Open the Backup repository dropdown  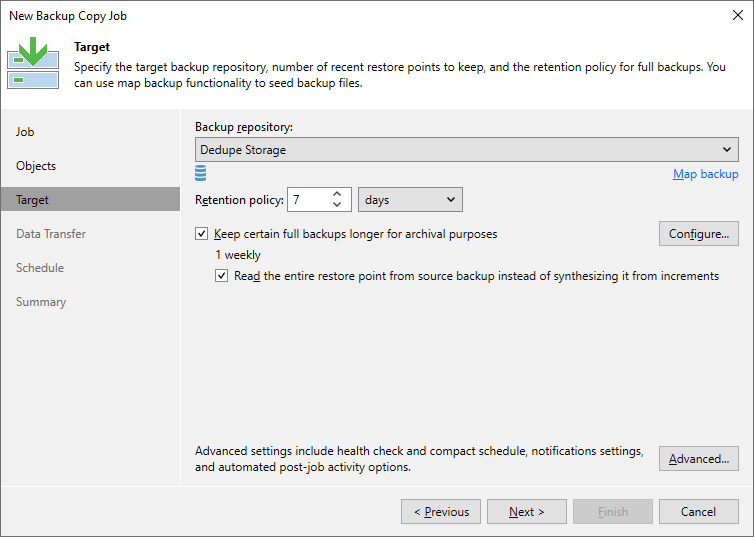point(467,150)
